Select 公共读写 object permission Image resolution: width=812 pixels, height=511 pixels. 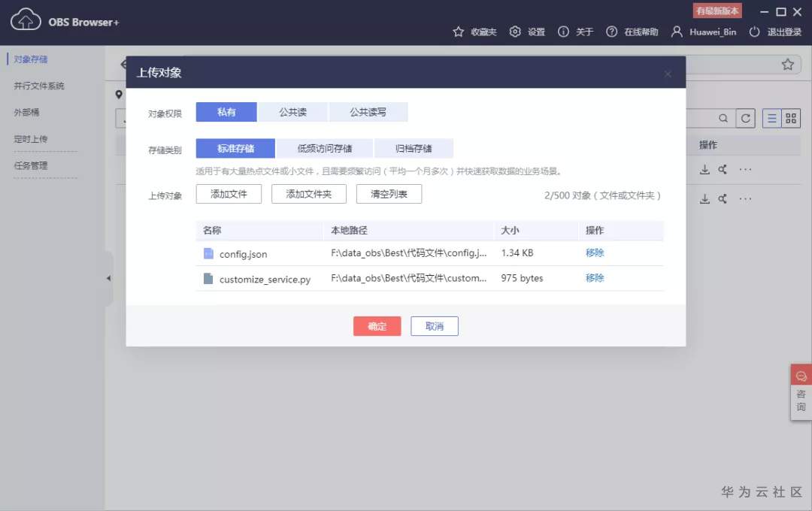tap(368, 112)
